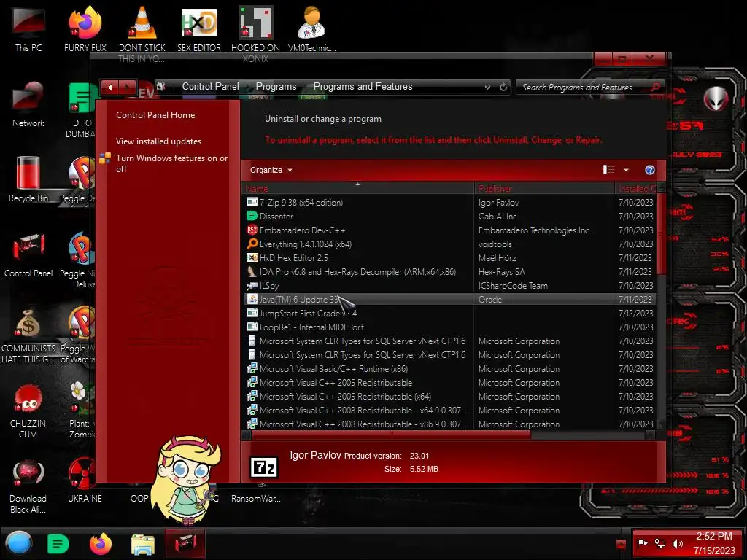
Task: Launch Firefox from the taskbar
Action: point(101,544)
